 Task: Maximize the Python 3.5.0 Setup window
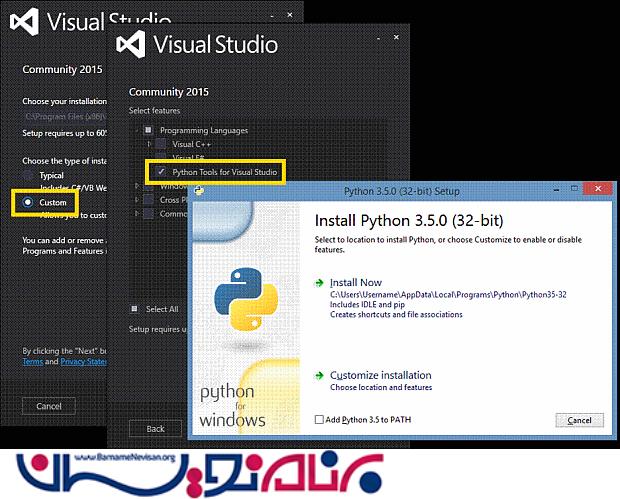point(574,189)
